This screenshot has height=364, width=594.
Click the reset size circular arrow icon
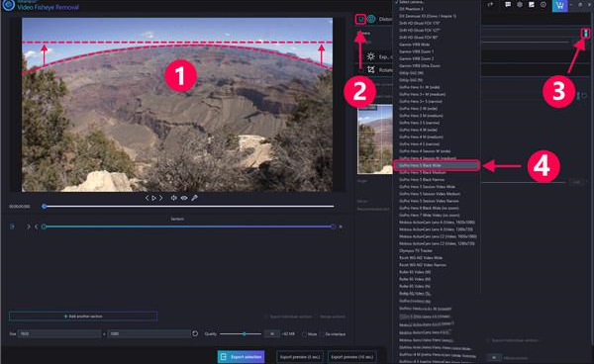click(x=195, y=333)
